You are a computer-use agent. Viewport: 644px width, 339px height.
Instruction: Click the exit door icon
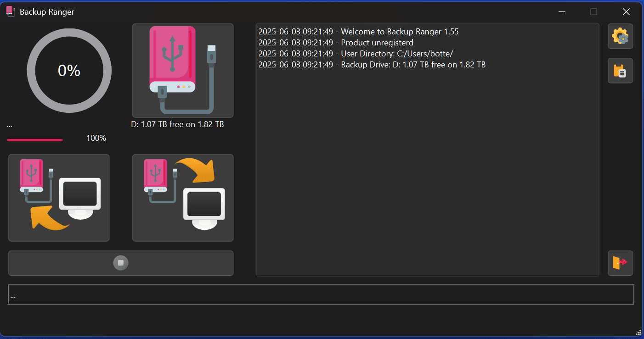tap(620, 263)
